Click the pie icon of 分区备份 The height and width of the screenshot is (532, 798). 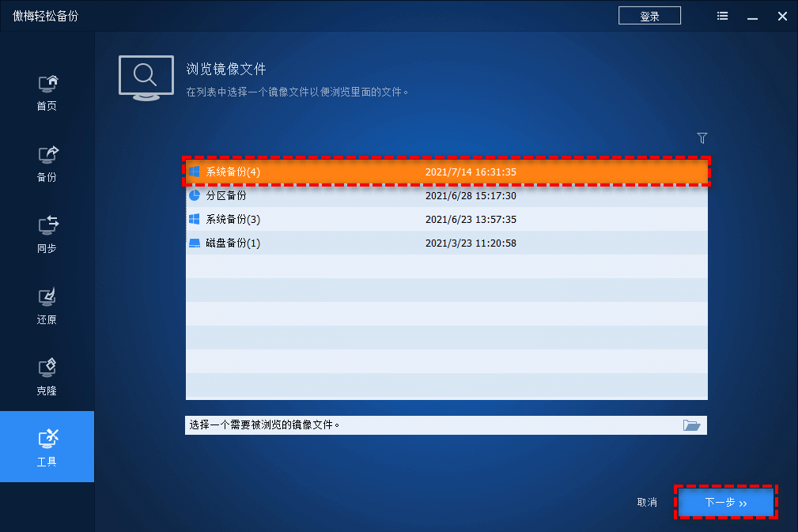pyautogui.click(x=195, y=195)
